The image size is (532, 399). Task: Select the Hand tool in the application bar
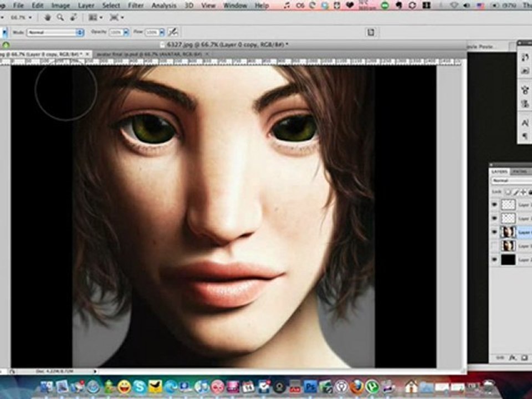click(49, 18)
